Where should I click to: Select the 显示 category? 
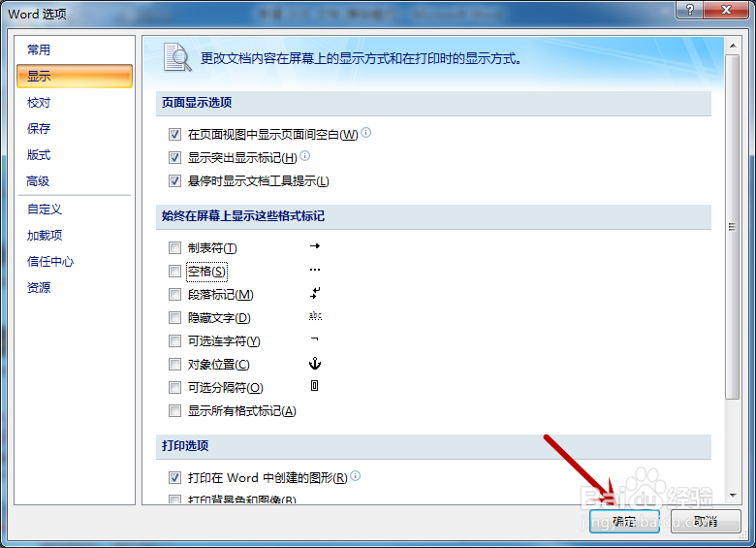75,77
